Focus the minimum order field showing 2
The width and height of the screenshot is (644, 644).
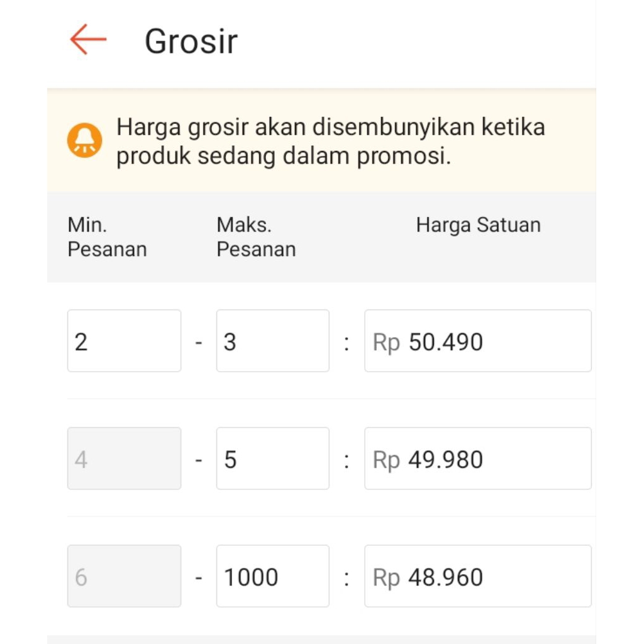(124, 341)
